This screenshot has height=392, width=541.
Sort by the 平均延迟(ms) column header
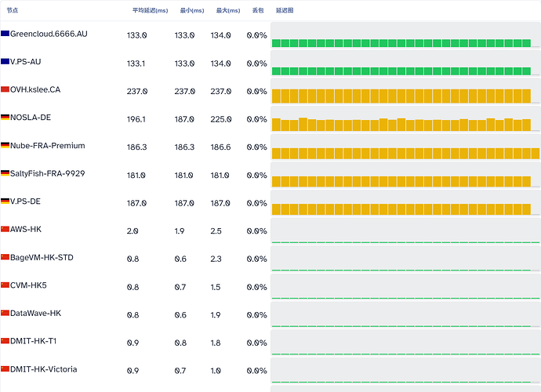[150, 10]
